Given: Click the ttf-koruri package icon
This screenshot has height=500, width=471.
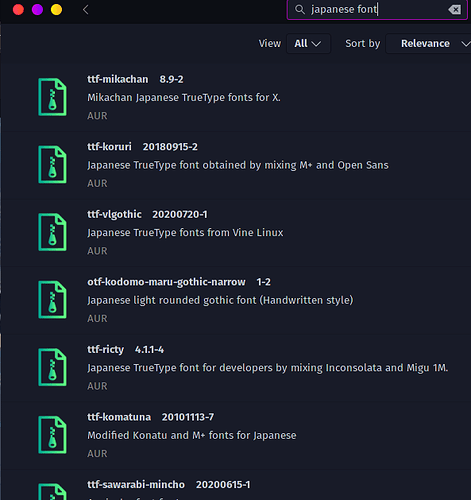Looking at the screenshot, I should [x=52, y=164].
